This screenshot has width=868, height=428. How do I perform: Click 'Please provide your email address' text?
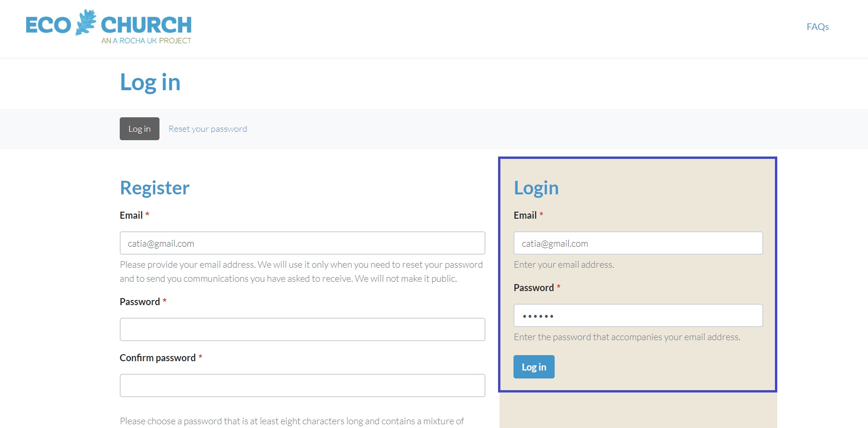pos(301,271)
